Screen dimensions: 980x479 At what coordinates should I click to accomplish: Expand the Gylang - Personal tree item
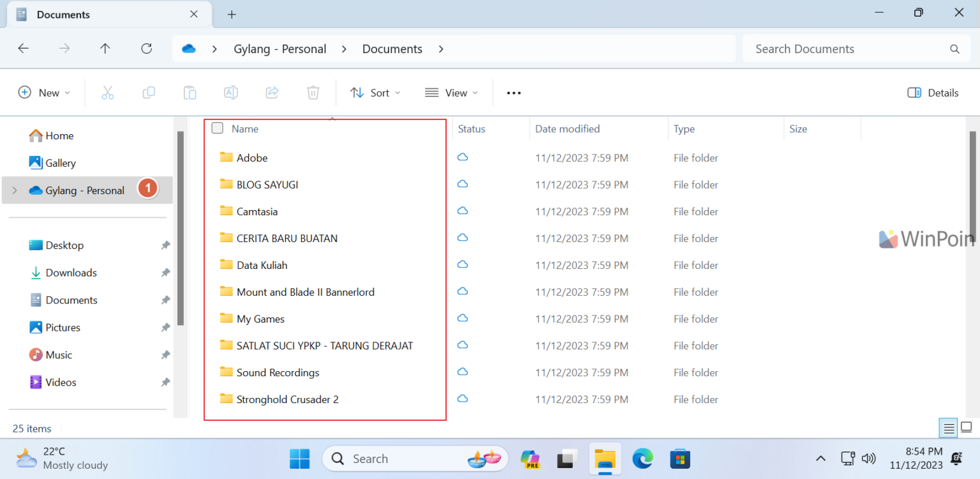(x=14, y=190)
